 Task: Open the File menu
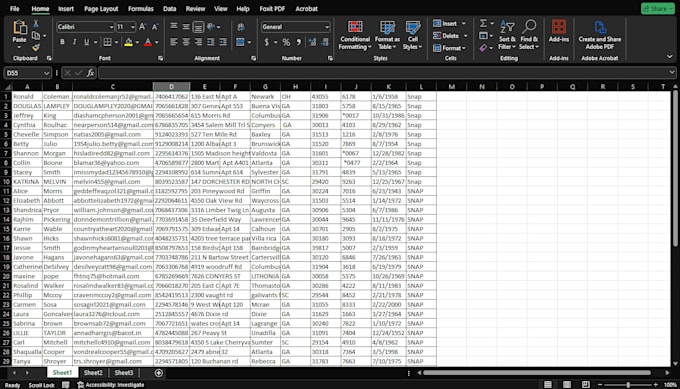(15, 9)
